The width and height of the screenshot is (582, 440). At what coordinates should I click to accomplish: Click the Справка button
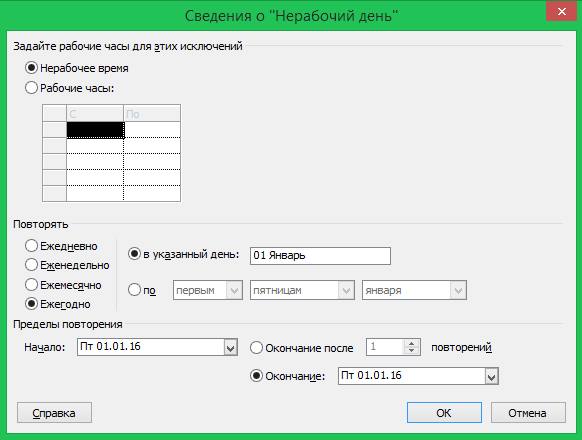(54, 413)
